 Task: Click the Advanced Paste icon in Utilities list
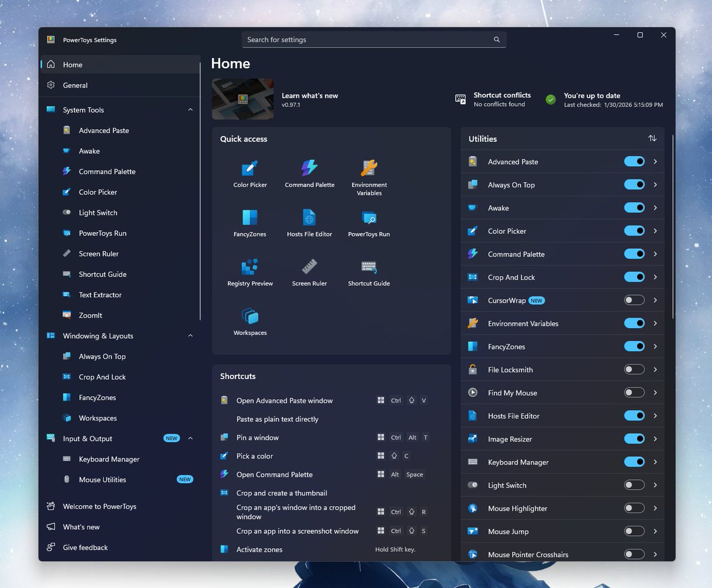(x=473, y=161)
